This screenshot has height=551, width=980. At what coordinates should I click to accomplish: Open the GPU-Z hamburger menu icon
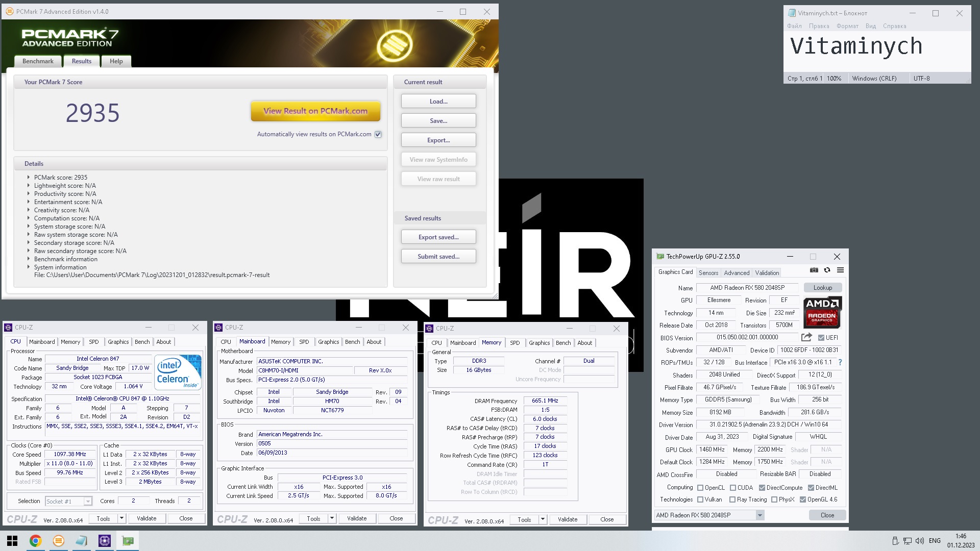840,270
